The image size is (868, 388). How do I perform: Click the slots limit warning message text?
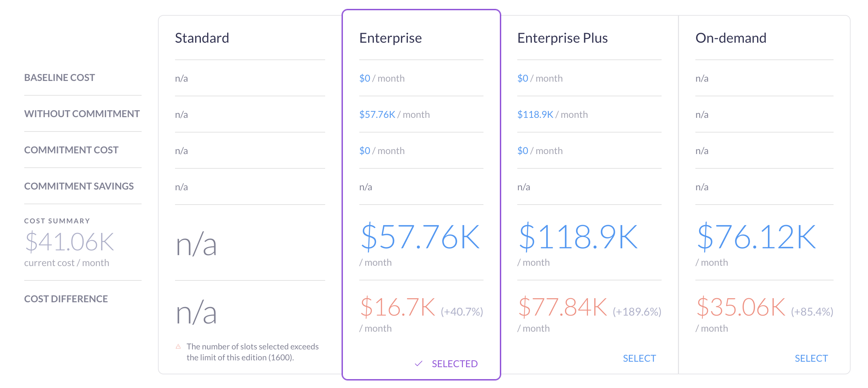[x=252, y=352]
